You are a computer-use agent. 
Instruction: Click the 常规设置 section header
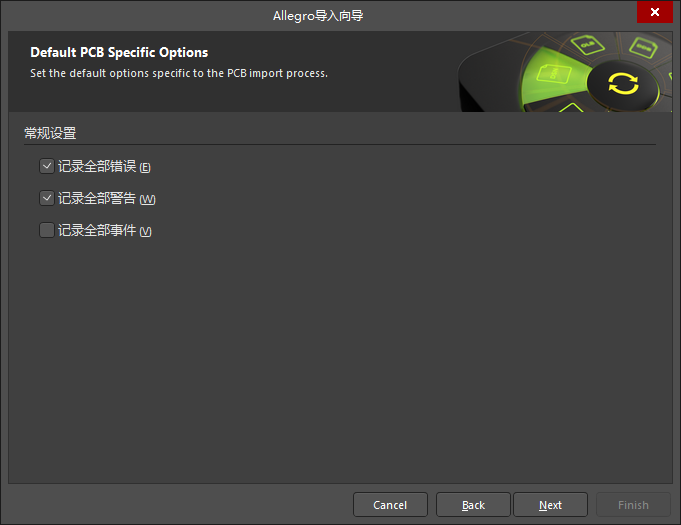(50, 132)
